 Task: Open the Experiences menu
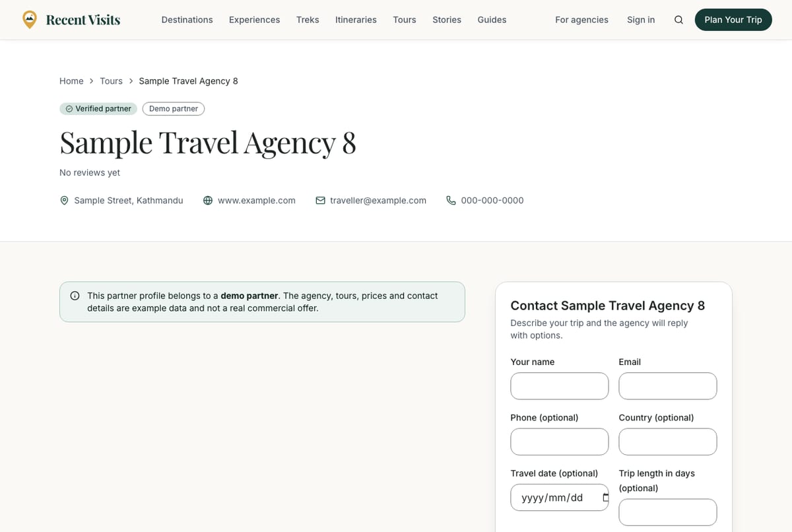(254, 20)
